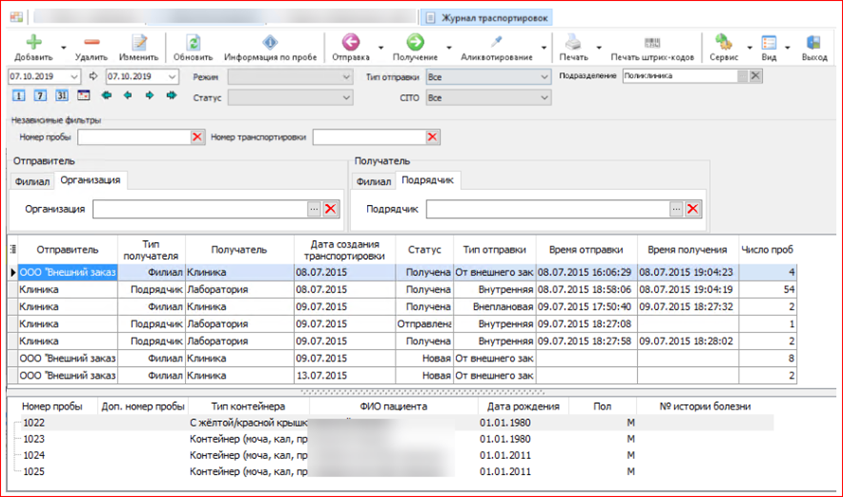Open the Сервис dropdown arrow
843x497 pixels.
coord(743,47)
